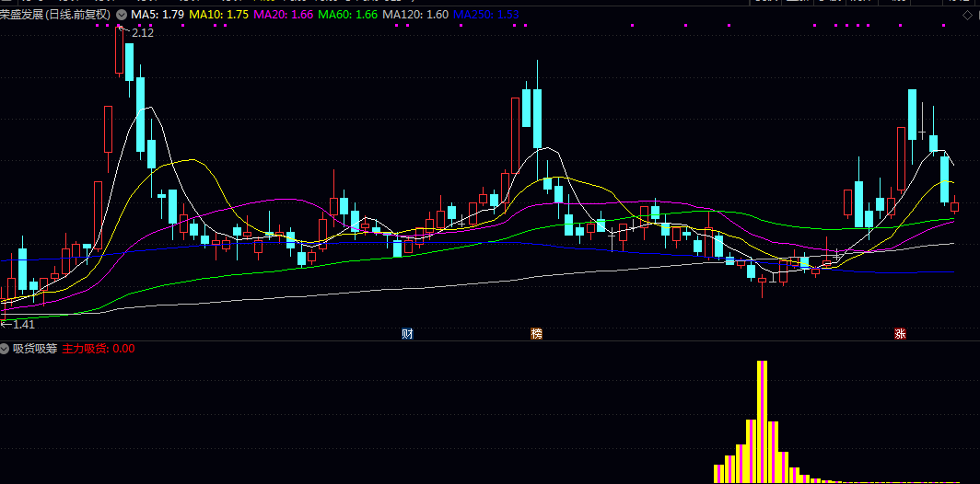Select the 主力吸货: 0.00 value
Viewport: 980px width, 484px height.
coord(99,349)
